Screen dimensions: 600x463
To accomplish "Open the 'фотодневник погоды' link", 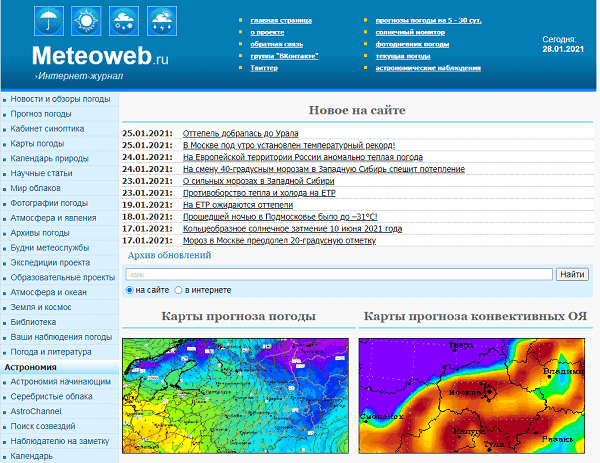I will (x=412, y=44).
